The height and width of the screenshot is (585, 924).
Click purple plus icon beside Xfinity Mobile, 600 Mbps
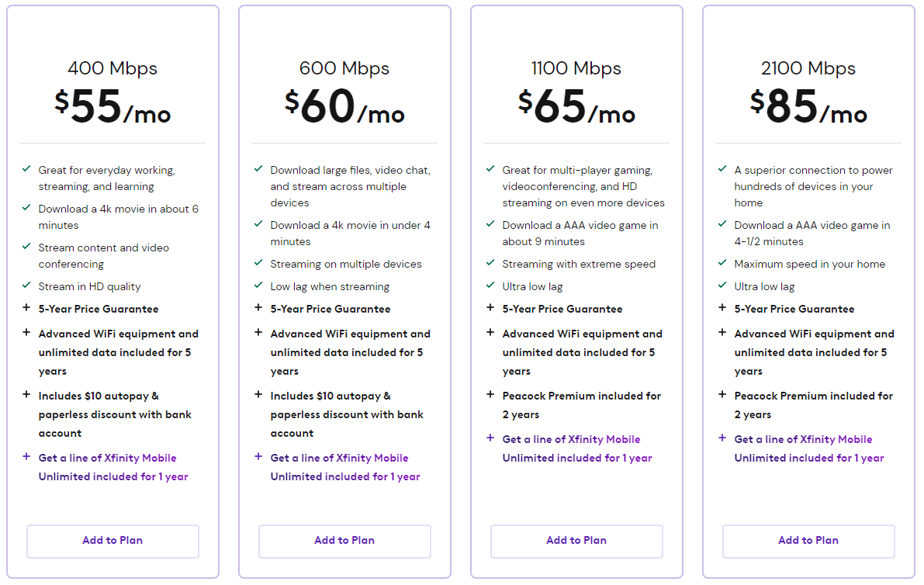[x=258, y=456]
